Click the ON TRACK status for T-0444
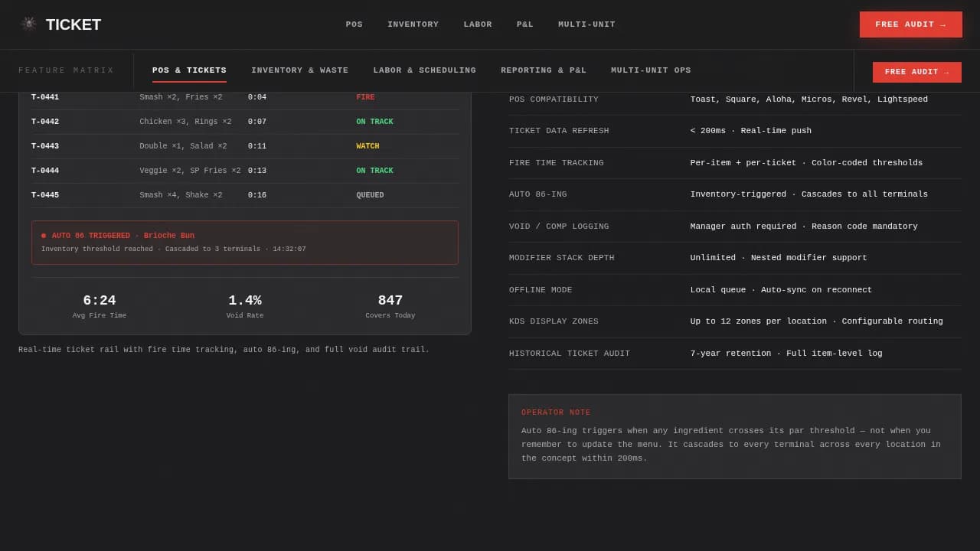Image resolution: width=980 pixels, height=551 pixels. click(374, 171)
